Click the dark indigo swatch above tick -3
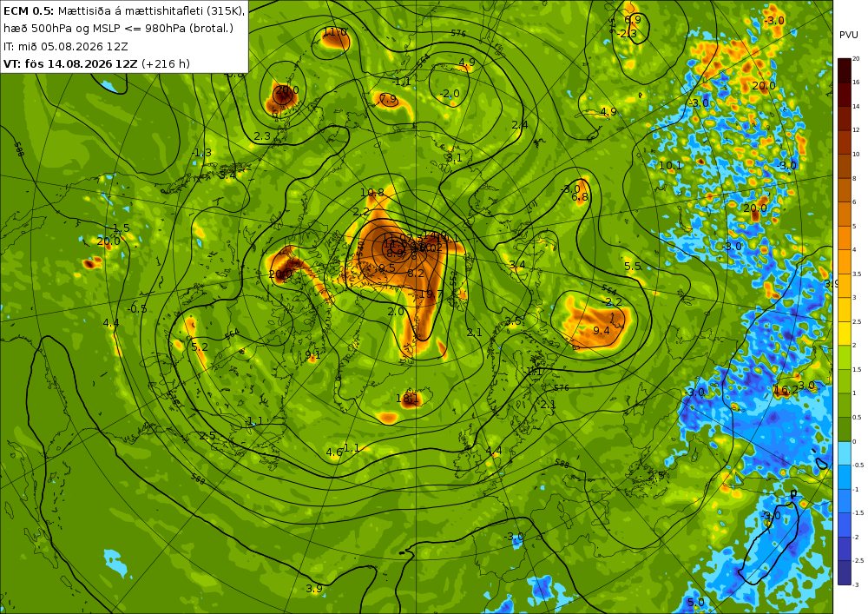868x614 pixels. click(845, 572)
